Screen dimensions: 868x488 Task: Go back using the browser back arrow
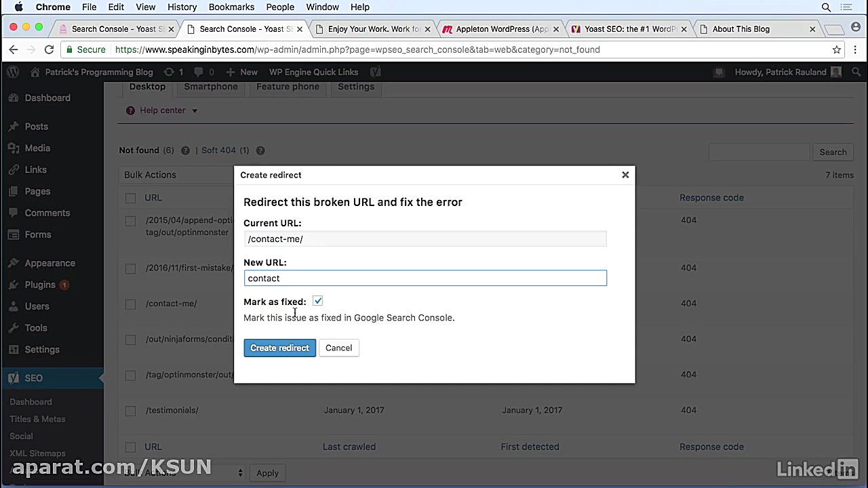click(14, 49)
